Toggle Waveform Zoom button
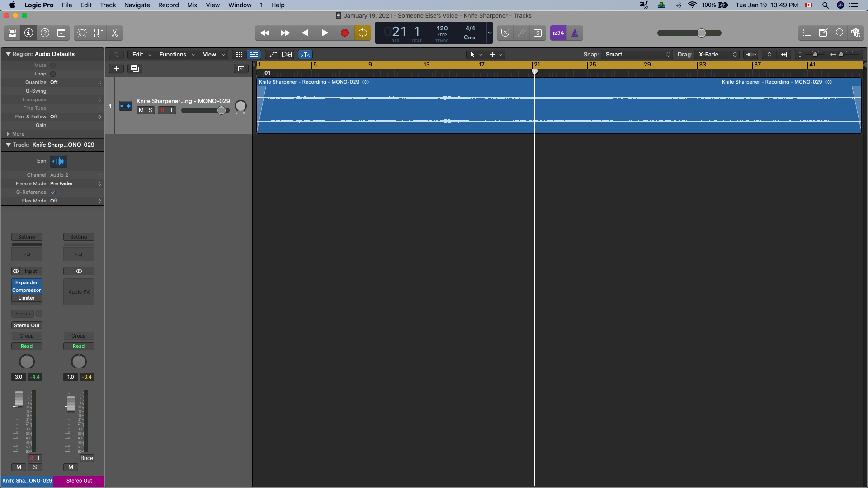 tap(751, 55)
